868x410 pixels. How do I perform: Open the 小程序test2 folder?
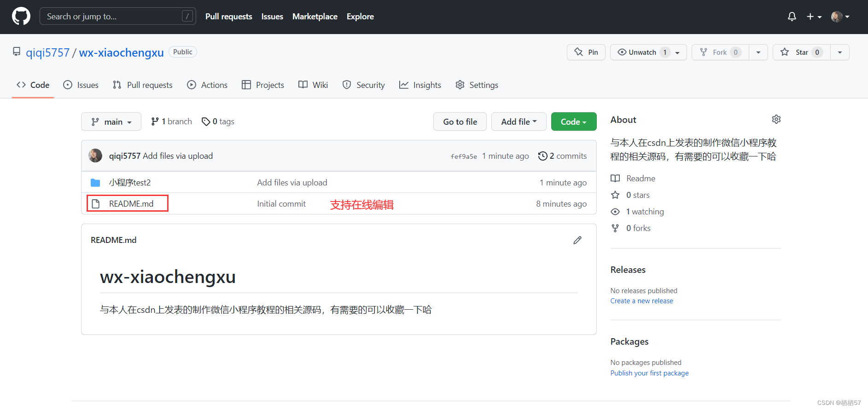(x=130, y=183)
